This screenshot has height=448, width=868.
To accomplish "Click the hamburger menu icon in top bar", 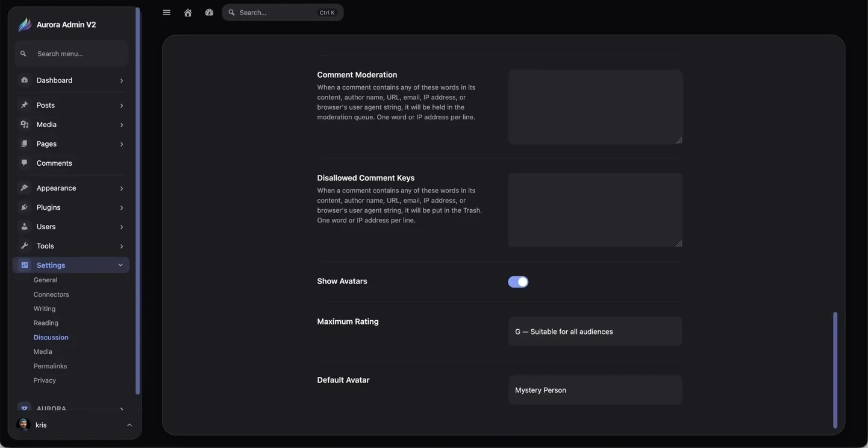I will pyautogui.click(x=167, y=13).
